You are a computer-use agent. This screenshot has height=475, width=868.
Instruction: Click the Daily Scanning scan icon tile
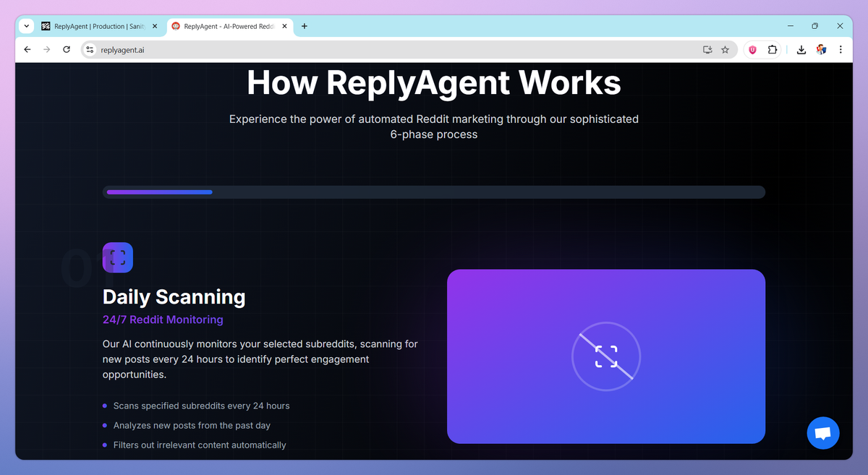point(118,257)
